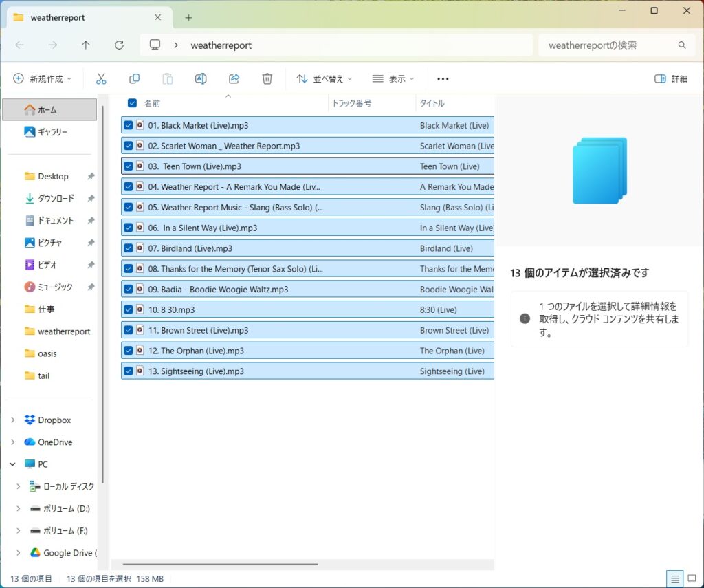Click the Rename icon in toolbar

(201, 79)
